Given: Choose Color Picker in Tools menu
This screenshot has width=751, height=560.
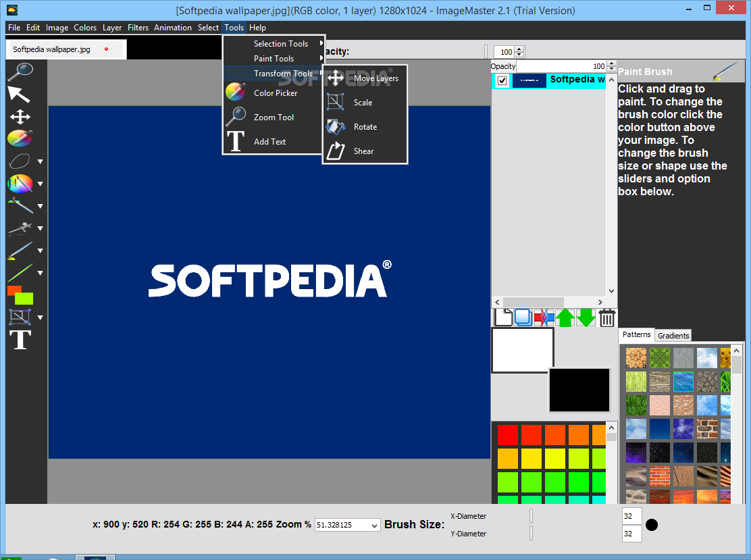Looking at the screenshot, I should click(273, 93).
